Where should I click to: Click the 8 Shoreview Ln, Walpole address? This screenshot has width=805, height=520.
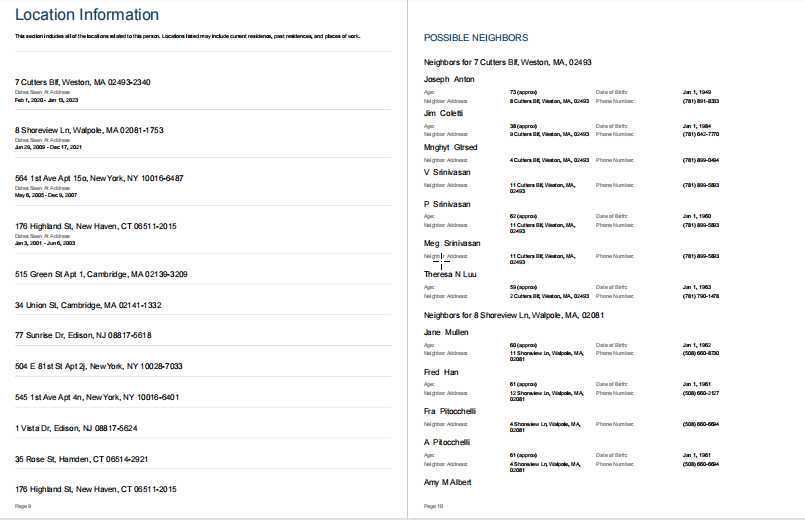(89, 130)
